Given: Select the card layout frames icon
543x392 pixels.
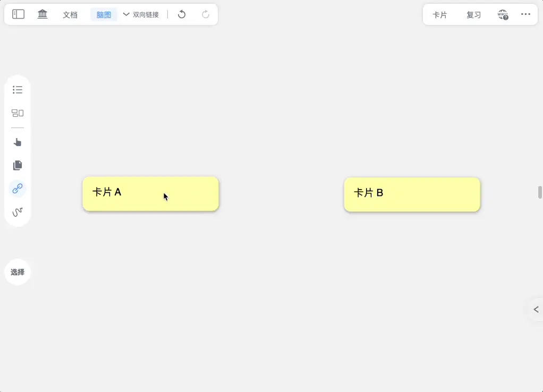Looking at the screenshot, I should click(18, 113).
